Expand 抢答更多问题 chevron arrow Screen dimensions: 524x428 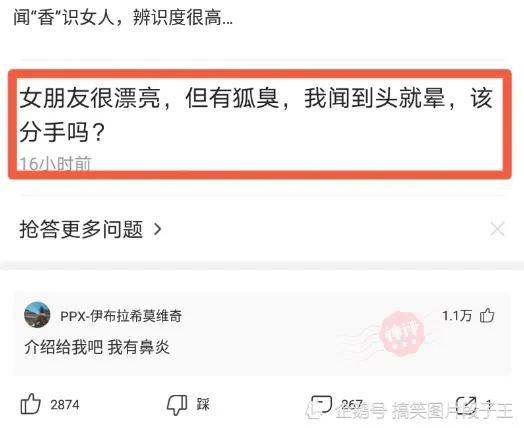coord(157,230)
